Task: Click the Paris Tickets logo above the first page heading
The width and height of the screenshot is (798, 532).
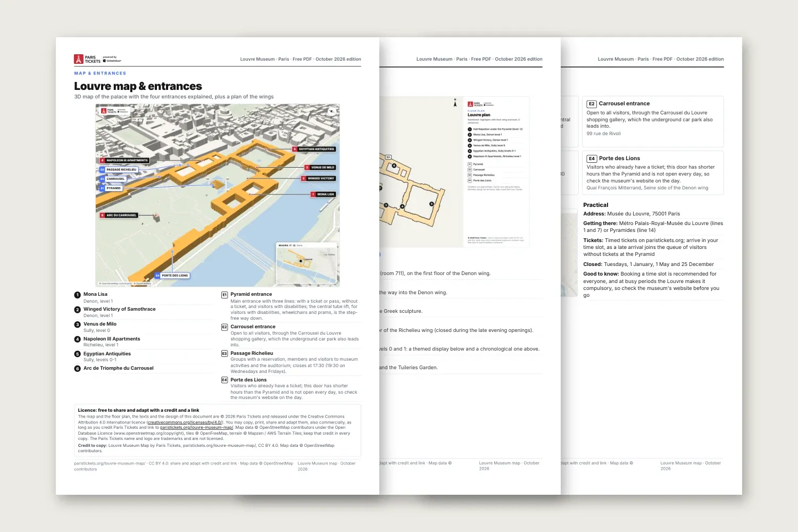Action: tap(98, 59)
